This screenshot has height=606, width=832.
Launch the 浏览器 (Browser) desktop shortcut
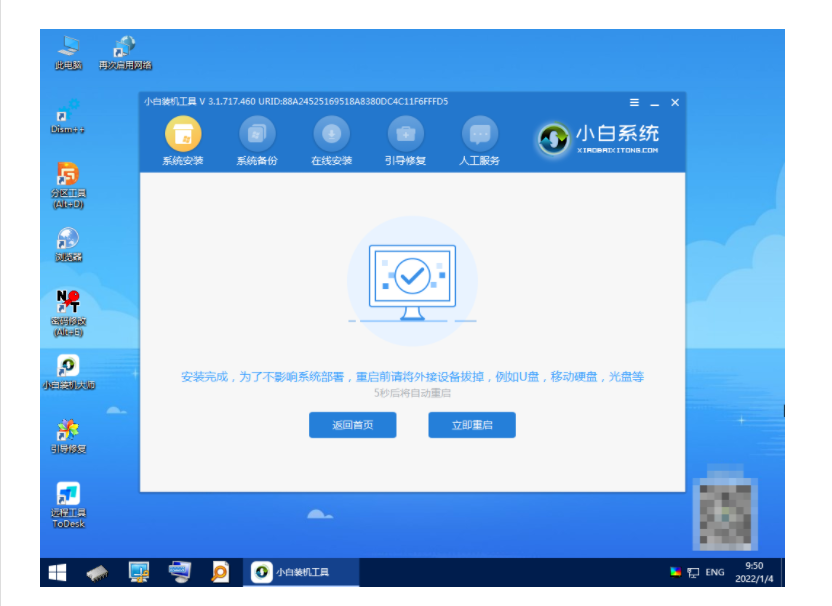68,241
